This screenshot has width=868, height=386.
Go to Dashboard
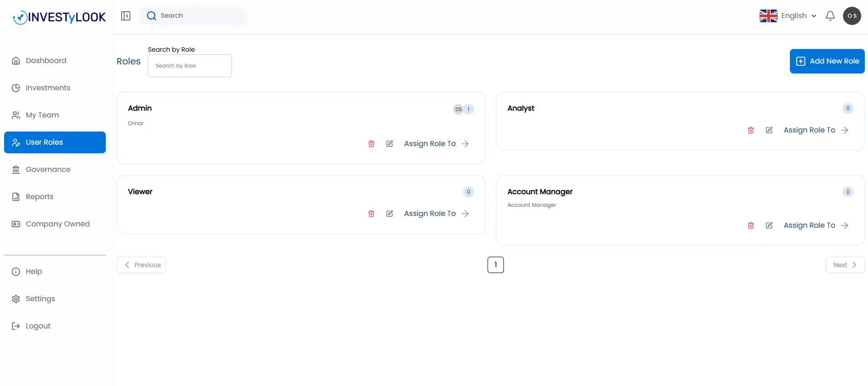[x=55, y=61]
